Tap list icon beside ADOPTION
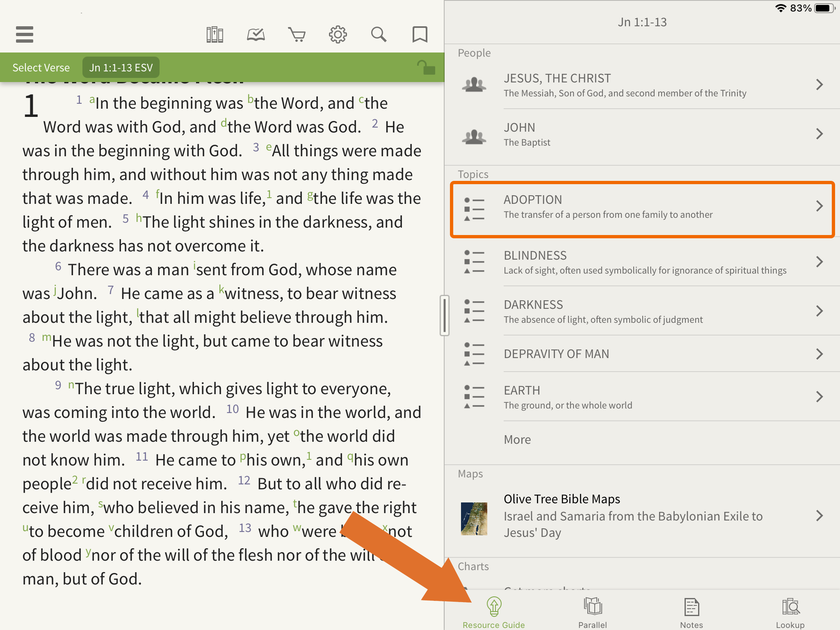This screenshot has height=630, width=840. tap(474, 209)
